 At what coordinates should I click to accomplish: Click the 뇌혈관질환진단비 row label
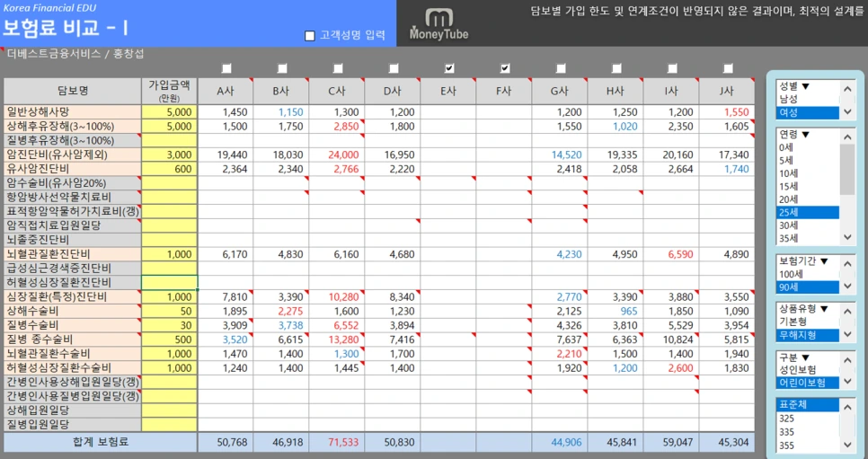point(73,254)
